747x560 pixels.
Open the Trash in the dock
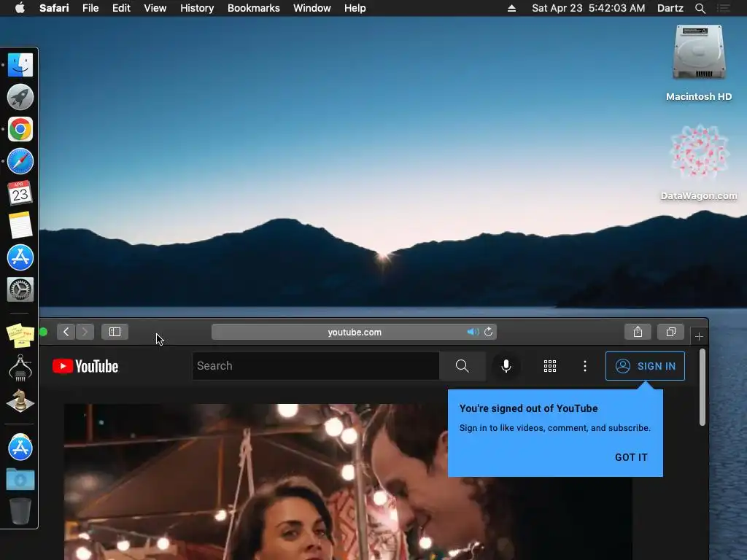20,511
